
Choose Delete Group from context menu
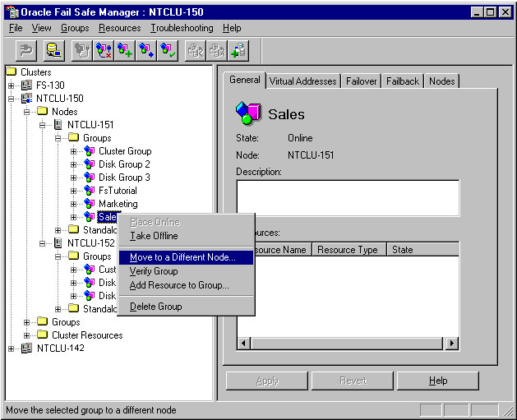pos(187,307)
